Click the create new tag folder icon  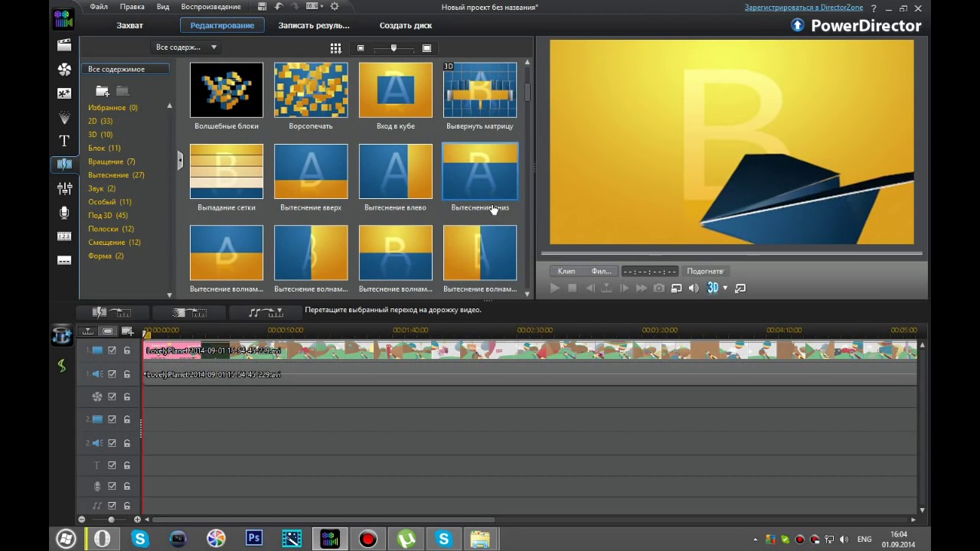tap(102, 91)
